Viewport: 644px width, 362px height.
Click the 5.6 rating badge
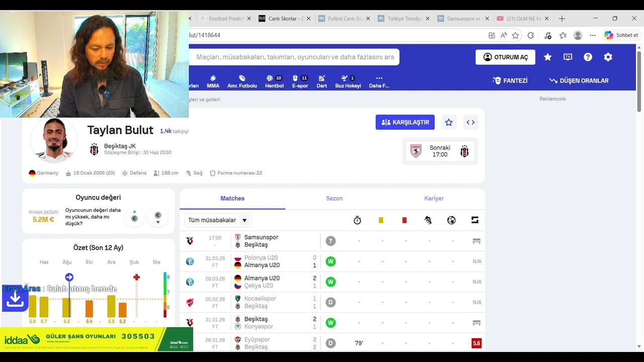(476, 343)
